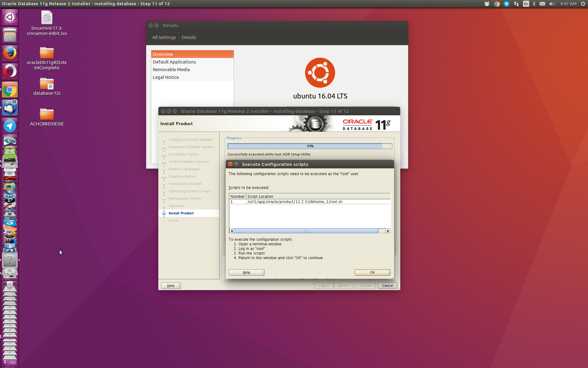Select Product Languages step
The width and height of the screenshot is (588, 368).
[184, 169]
